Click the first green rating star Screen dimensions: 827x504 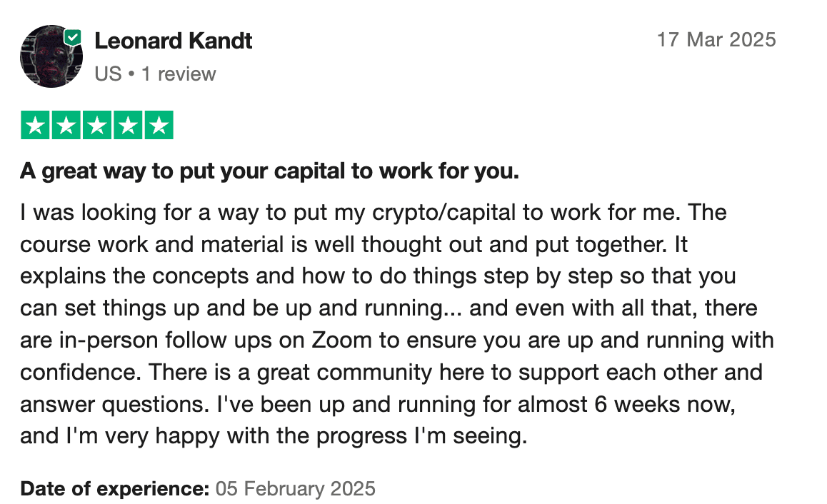click(35, 126)
